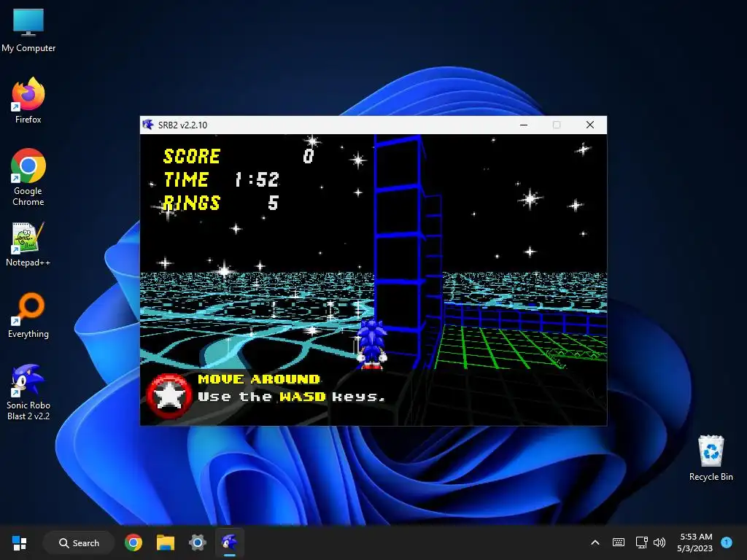
Task: Click the MOVE AROUND tutorial heading
Action: tap(259, 379)
